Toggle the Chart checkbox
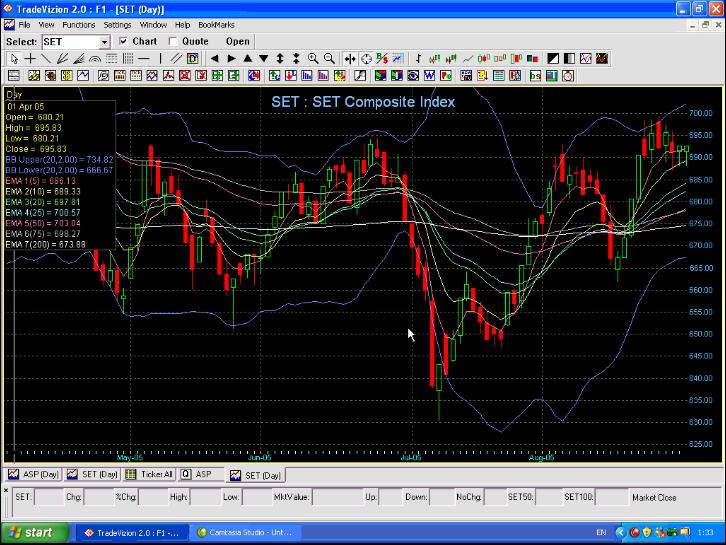Screen dimensions: 726x545 point(123,41)
